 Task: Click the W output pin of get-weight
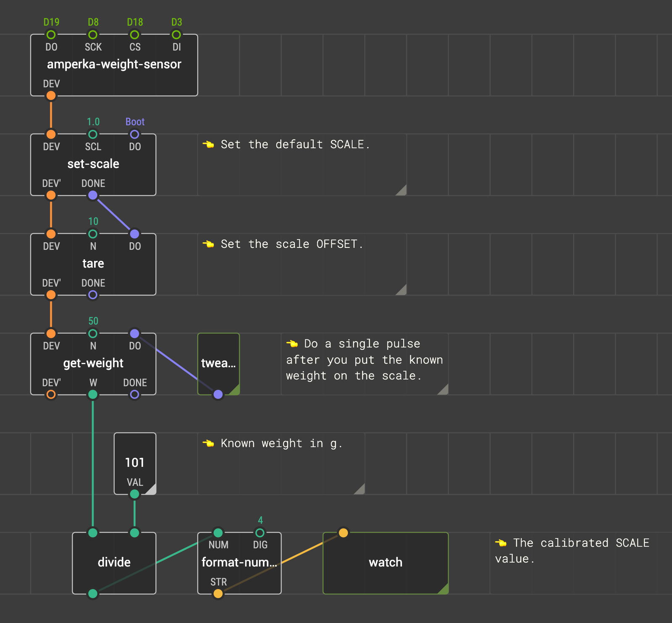(93, 394)
